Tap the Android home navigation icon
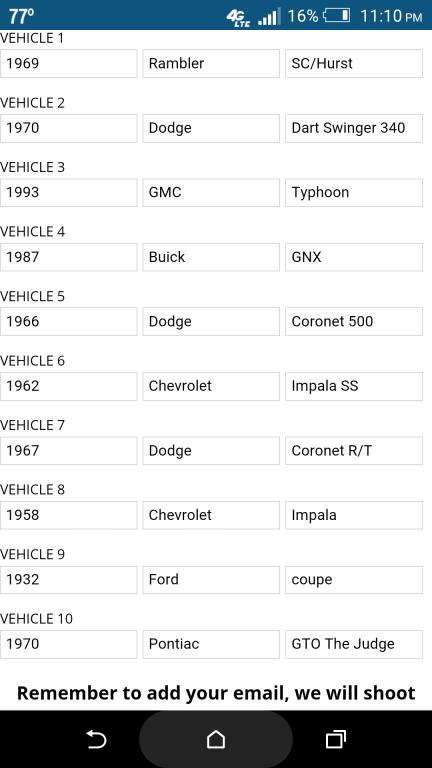 [216, 739]
